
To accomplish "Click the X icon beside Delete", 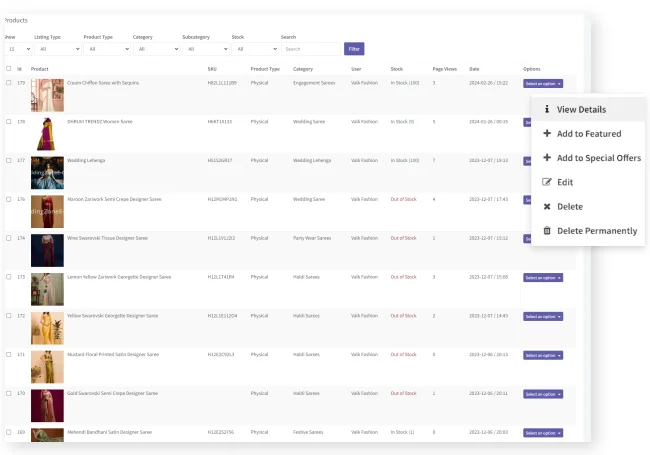I will [547, 206].
